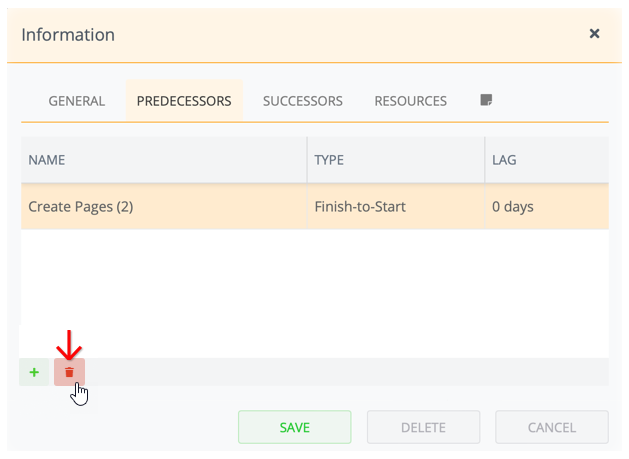Click the Save button

(295, 427)
